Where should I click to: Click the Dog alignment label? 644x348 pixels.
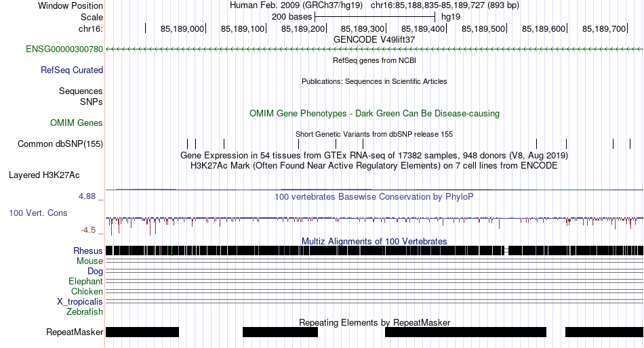tap(95, 271)
